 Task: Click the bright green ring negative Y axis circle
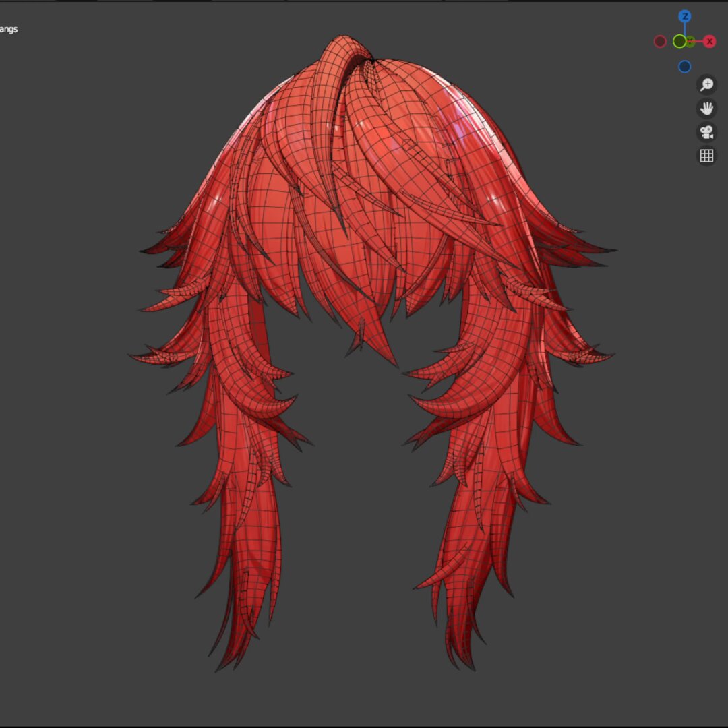[679, 41]
